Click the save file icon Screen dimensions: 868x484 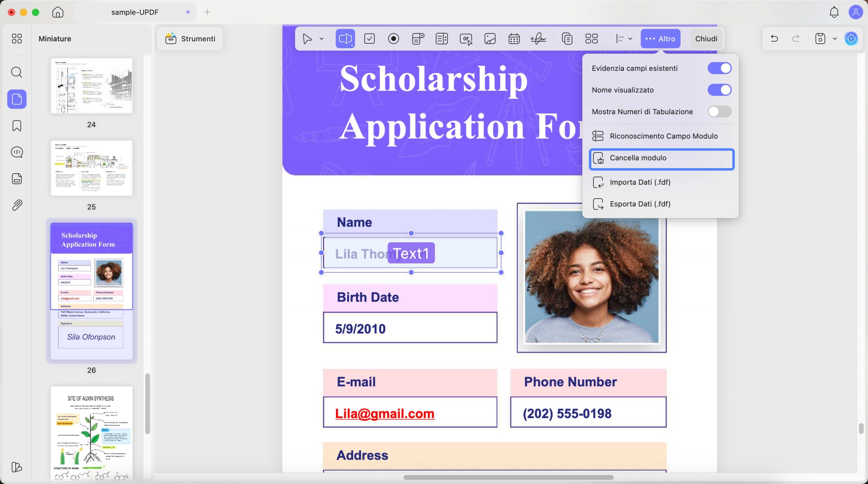[820, 39]
